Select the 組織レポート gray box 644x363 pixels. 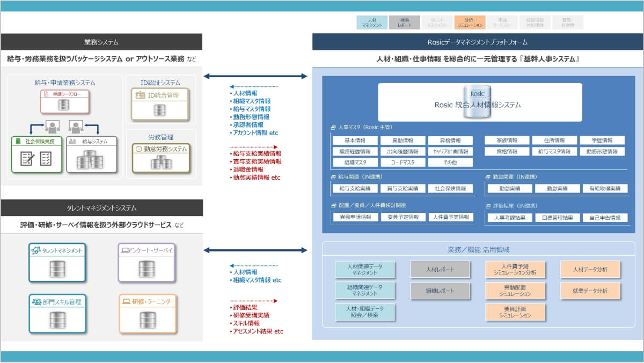pyautogui.click(x=440, y=291)
